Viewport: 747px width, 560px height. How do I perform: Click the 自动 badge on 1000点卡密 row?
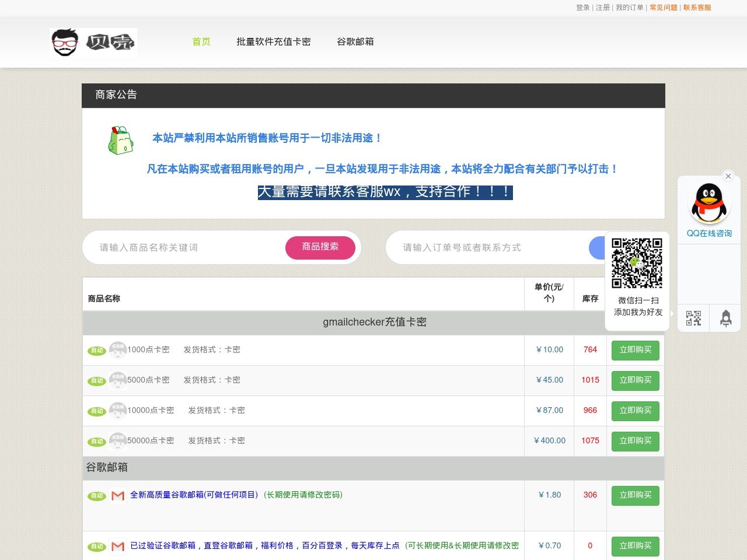pos(97,351)
